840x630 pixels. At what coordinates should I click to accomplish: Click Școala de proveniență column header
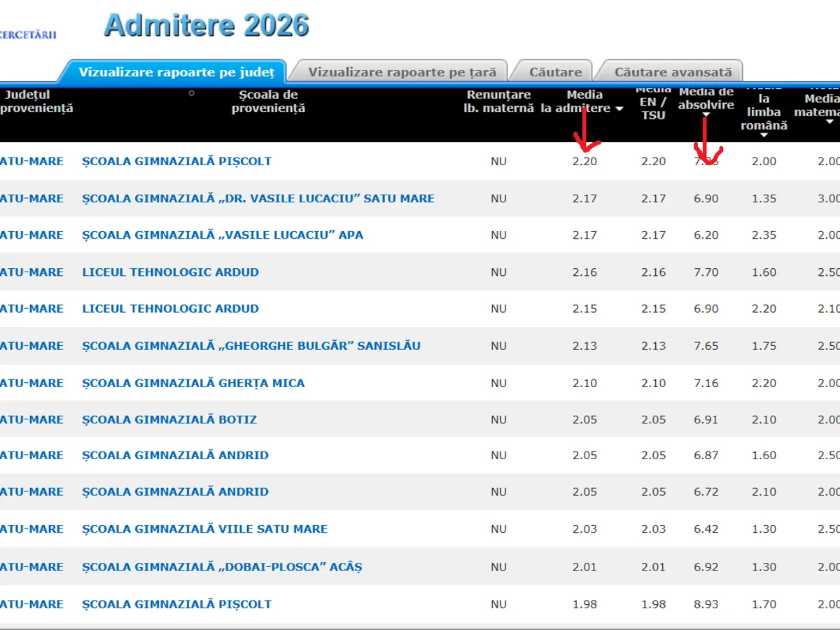(x=268, y=101)
